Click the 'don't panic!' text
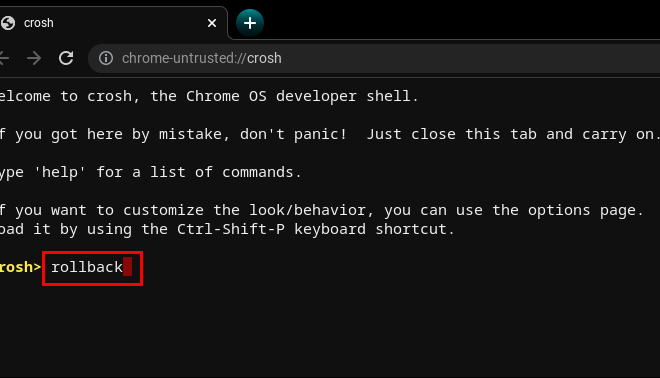Screen dimensions: 660x378 [x=293, y=134]
